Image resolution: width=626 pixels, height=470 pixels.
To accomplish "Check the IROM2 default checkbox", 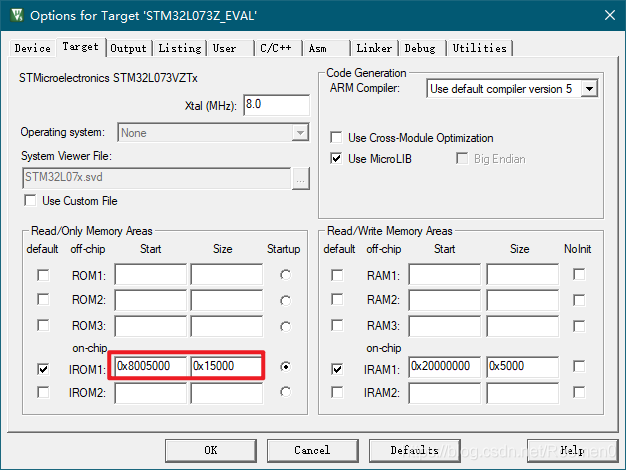I will pyautogui.click(x=43, y=392).
